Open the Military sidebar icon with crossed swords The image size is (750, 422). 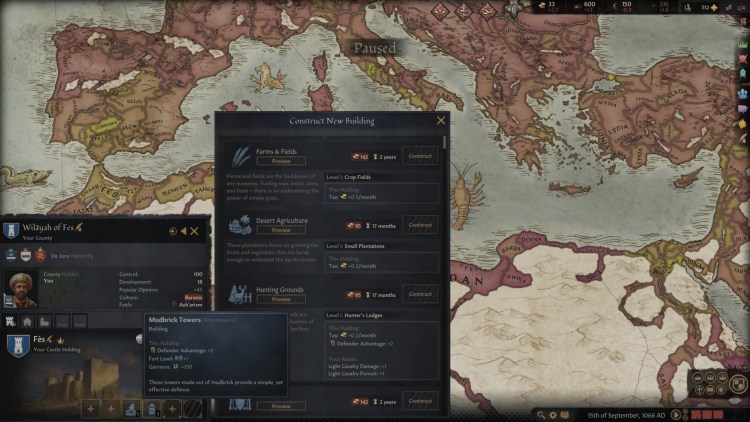tap(743, 59)
